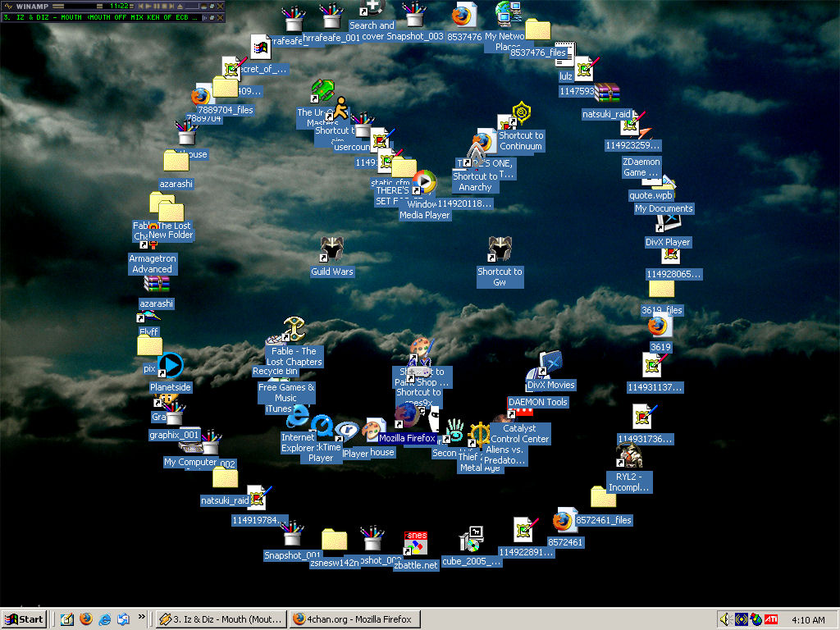The width and height of the screenshot is (840, 630).
Task: Open Windows Media Player shortcut
Action: coord(424,182)
